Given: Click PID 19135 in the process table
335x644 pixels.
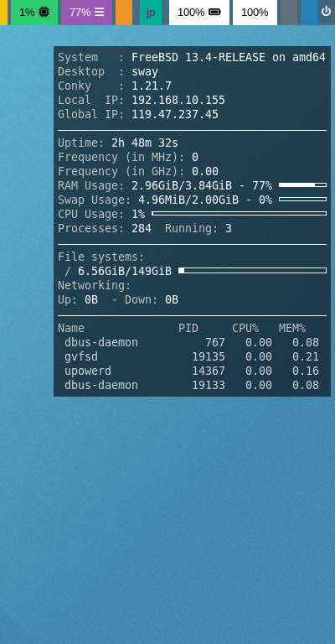Looking at the screenshot, I should click(x=209, y=356).
